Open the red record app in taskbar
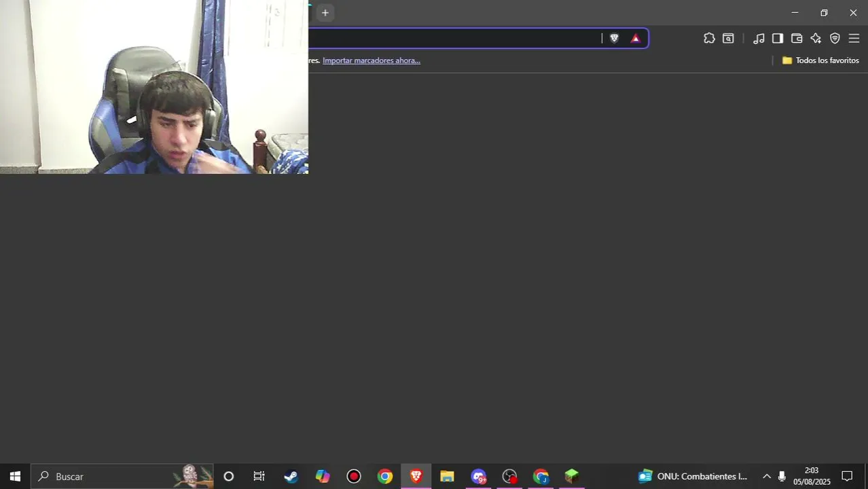 354,476
